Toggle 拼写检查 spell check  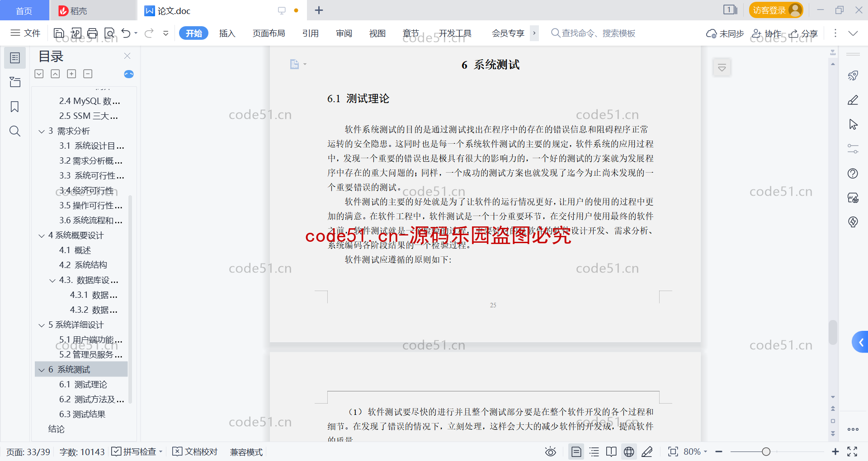134,452
